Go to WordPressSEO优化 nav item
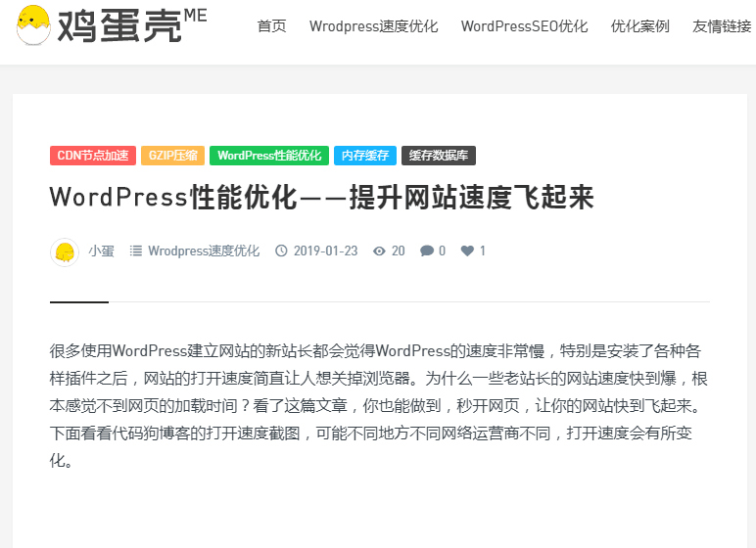This screenshot has height=548, width=756. point(525,26)
